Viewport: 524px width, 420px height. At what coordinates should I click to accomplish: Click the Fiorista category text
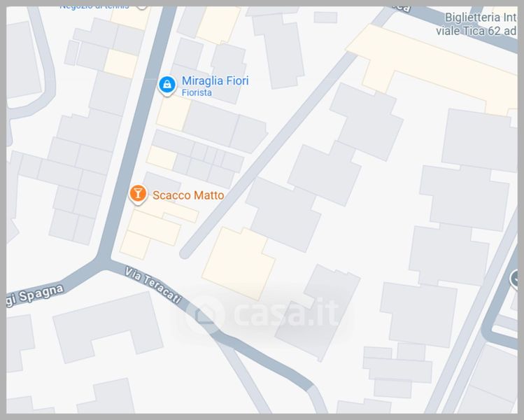pyautogui.click(x=197, y=92)
